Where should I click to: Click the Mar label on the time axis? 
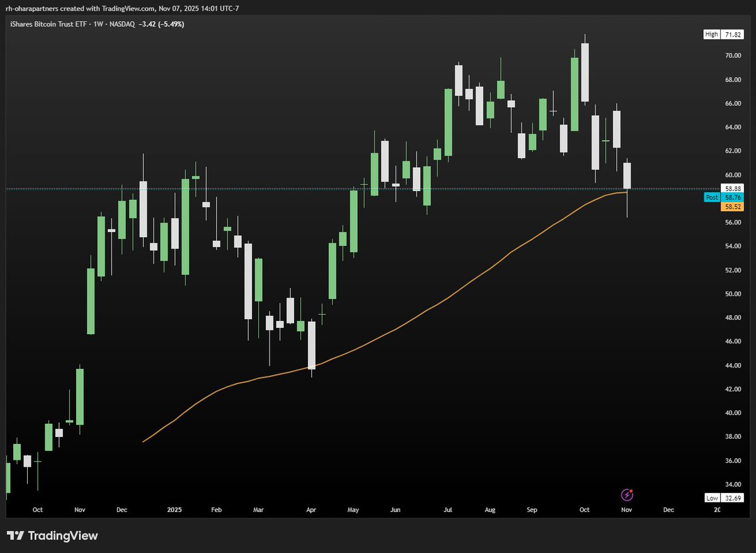coord(258,509)
